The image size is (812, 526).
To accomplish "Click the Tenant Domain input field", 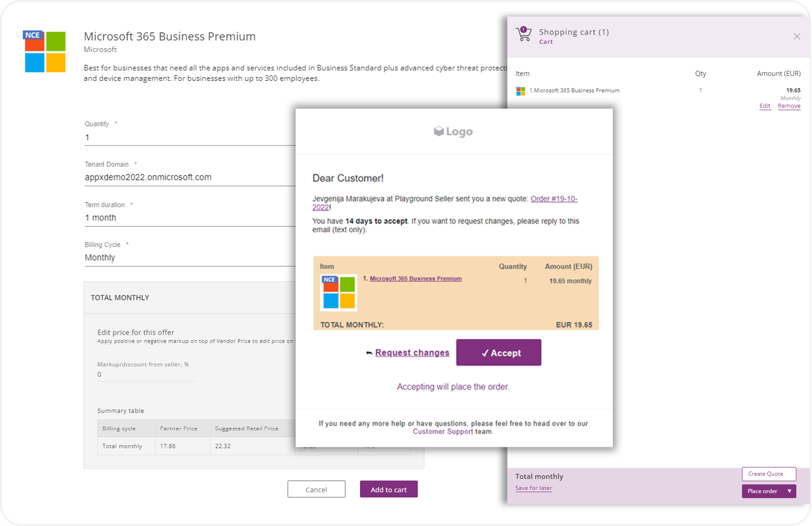I will pos(190,177).
